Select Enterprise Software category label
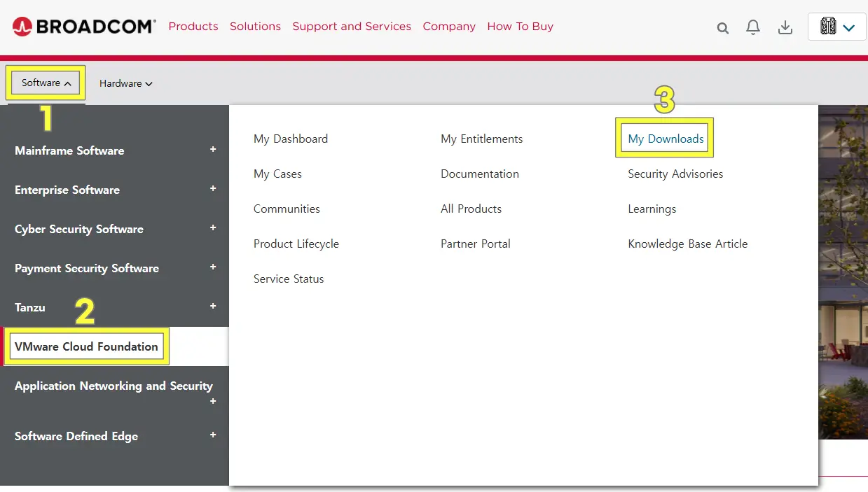868x492 pixels. click(67, 190)
